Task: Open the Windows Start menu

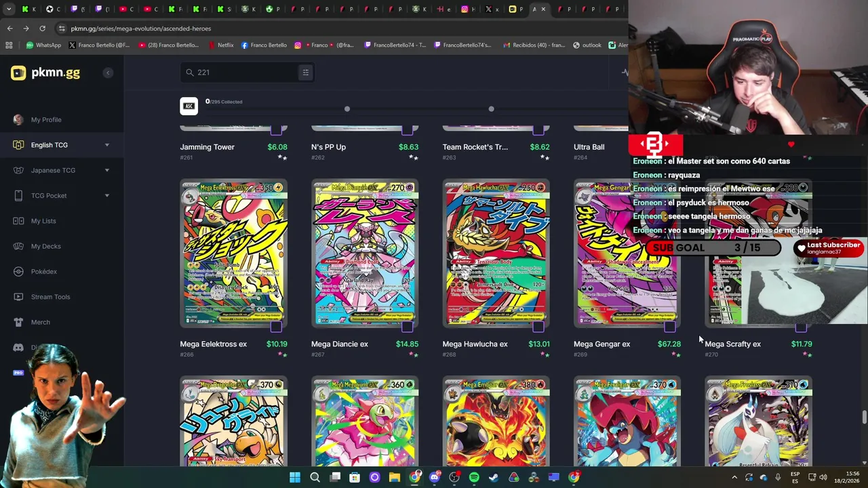Action: 295,478
